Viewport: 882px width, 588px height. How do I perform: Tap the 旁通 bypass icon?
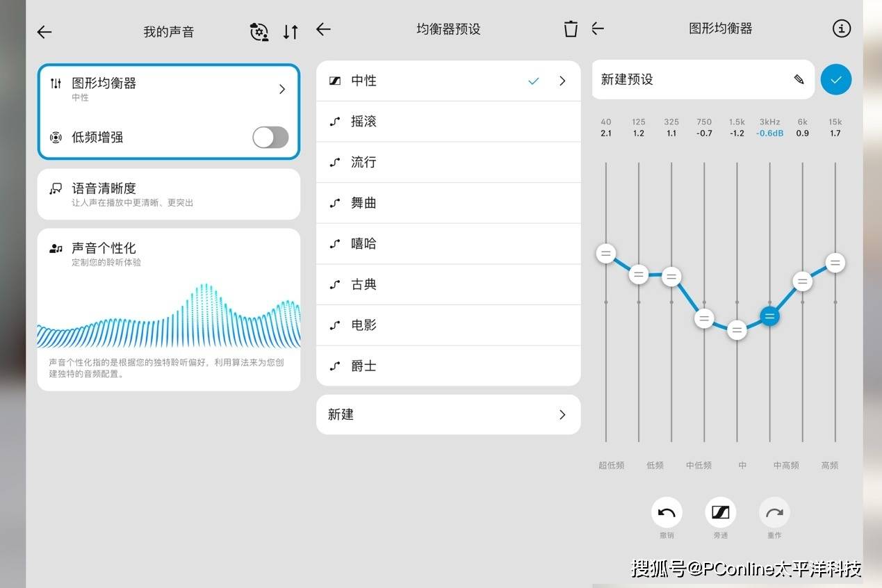721,514
